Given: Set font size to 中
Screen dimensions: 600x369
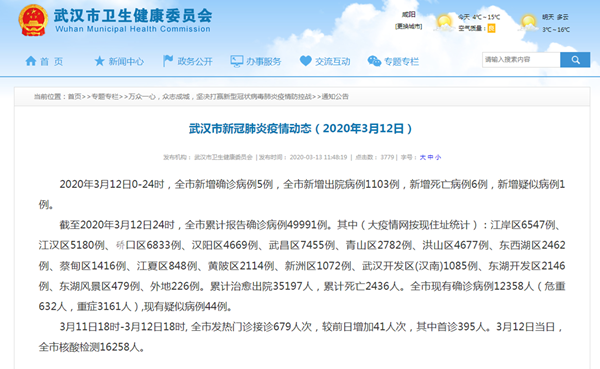Looking at the screenshot, I should [430, 157].
